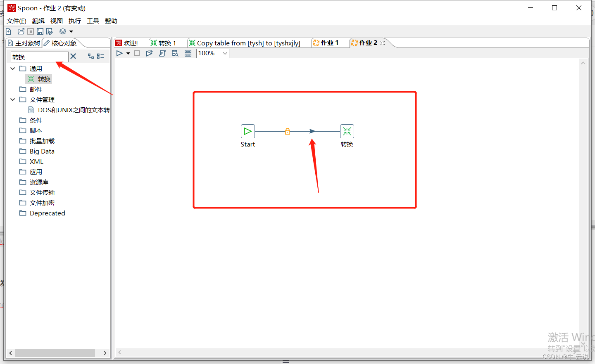Image resolution: width=595 pixels, height=364 pixels.
Task: Collapse the 通用 folder
Action: pos(13,69)
